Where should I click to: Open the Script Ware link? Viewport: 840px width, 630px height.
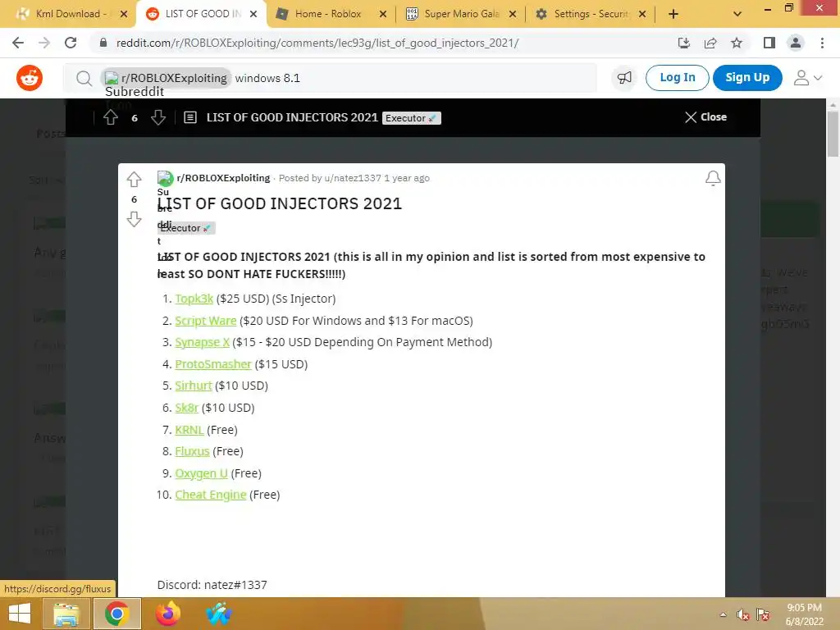(206, 321)
